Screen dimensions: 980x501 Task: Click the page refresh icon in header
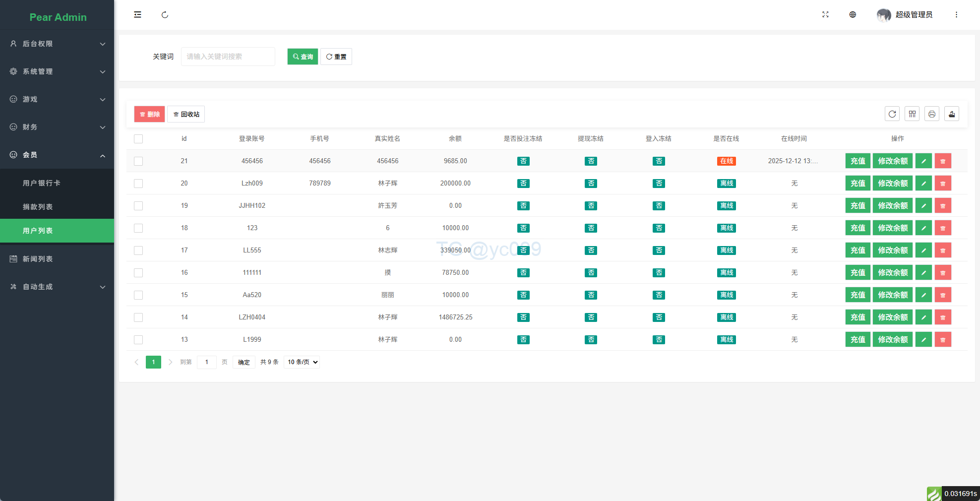pyautogui.click(x=165, y=15)
